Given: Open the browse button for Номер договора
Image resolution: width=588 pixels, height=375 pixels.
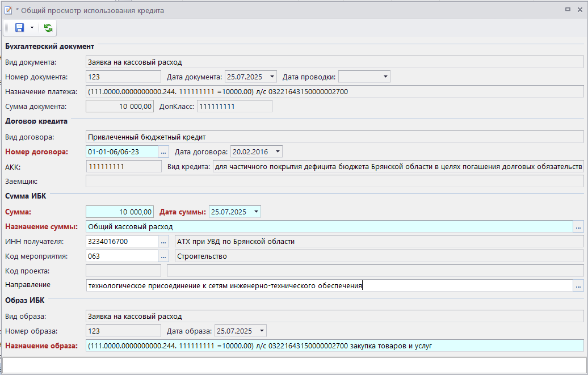Looking at the screenshot, I should click(x=164, y=151).
